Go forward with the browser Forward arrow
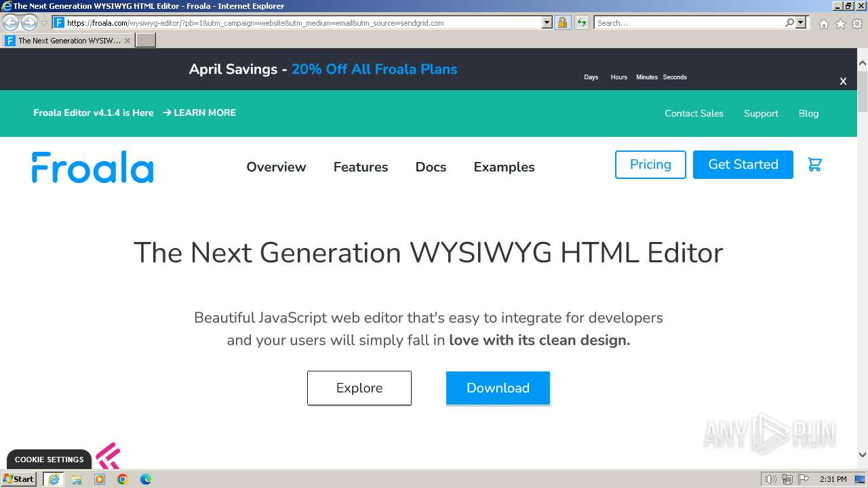This screenshot has height=488, width=868. click(29, 23)
